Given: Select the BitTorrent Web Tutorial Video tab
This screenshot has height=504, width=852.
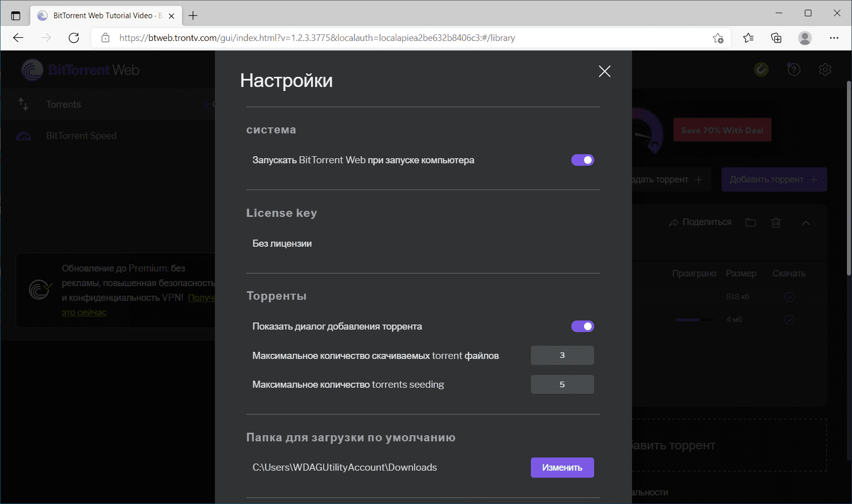Looking at the screenshot, I should point(106,16).
